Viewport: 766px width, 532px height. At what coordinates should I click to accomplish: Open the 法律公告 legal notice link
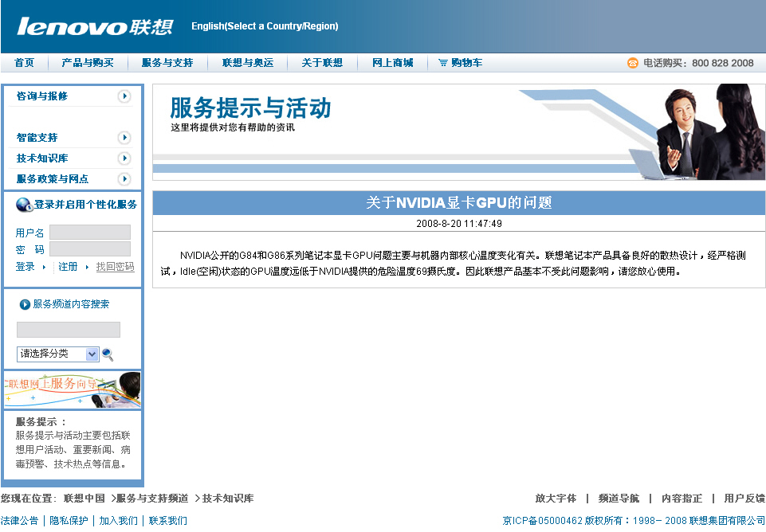(x=20, y=521)
